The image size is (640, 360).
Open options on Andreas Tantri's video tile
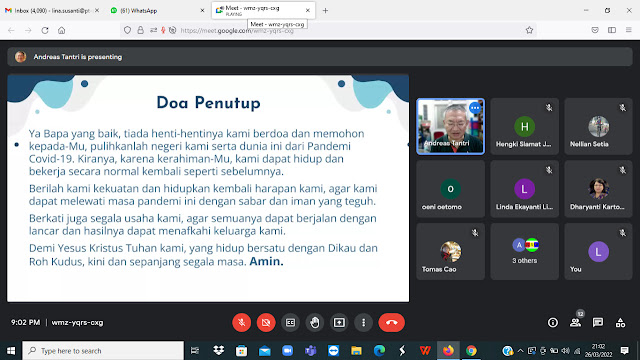[475, 108]
